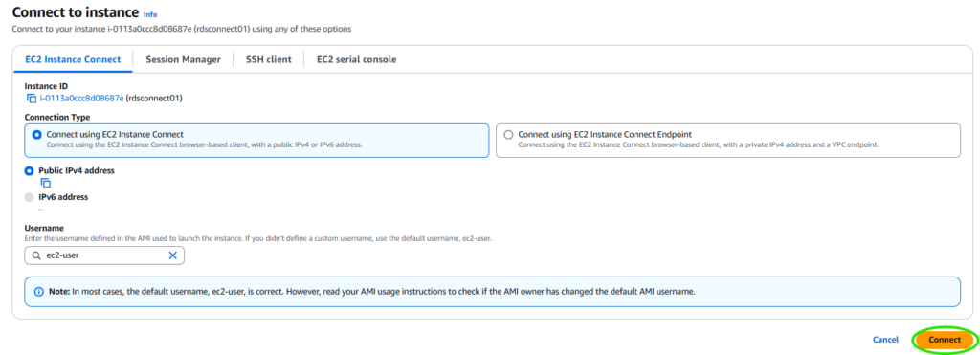Click the Note banner about default username

point(493,292)
